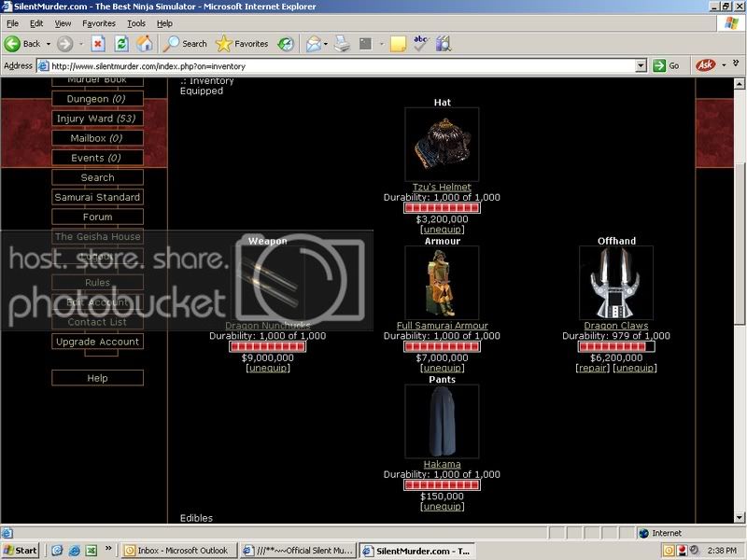Viewport: 747px width, 560px height.
Task: Click the Mail envelope icon
Action: 314,44
